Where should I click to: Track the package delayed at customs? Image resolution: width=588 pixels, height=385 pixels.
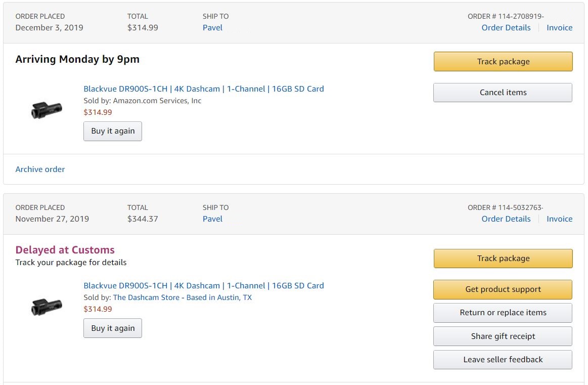(x=503, y=259)
